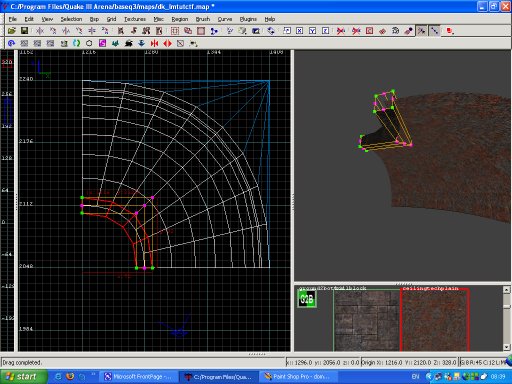Toggle cubic clipping camera icon

click(256, 31)
